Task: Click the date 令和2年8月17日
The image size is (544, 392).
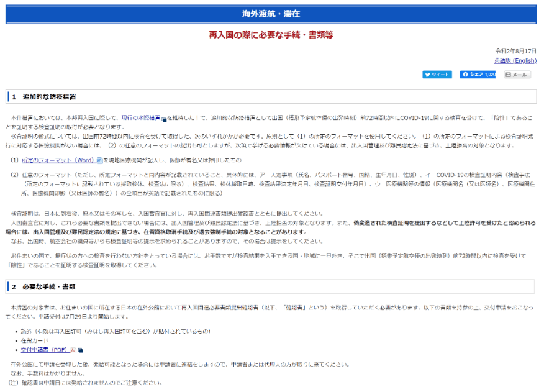Action: [x=515, y=51]
